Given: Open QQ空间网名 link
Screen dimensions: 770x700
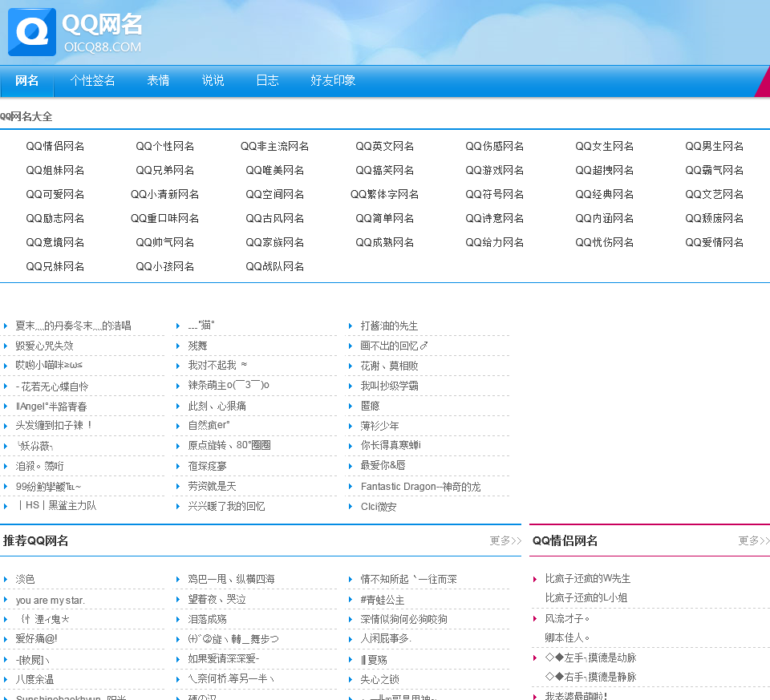Looking at the screenshot, I should click(x=274, y=194).
